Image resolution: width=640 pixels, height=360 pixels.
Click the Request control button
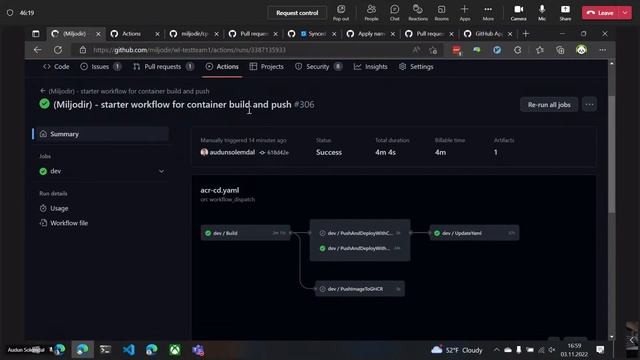click(x=297, y=13)
